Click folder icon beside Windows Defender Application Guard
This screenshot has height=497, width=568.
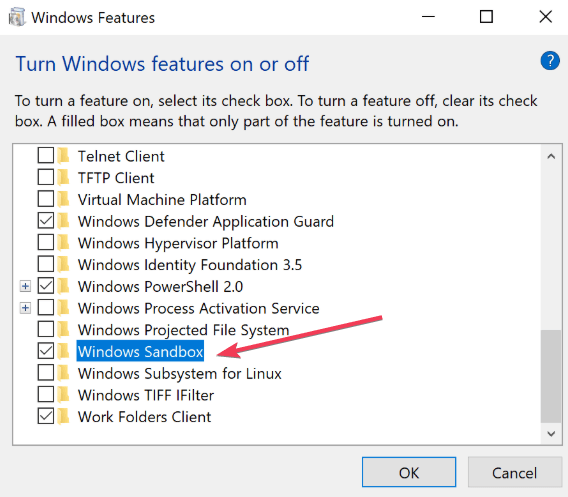pos(64,221)
